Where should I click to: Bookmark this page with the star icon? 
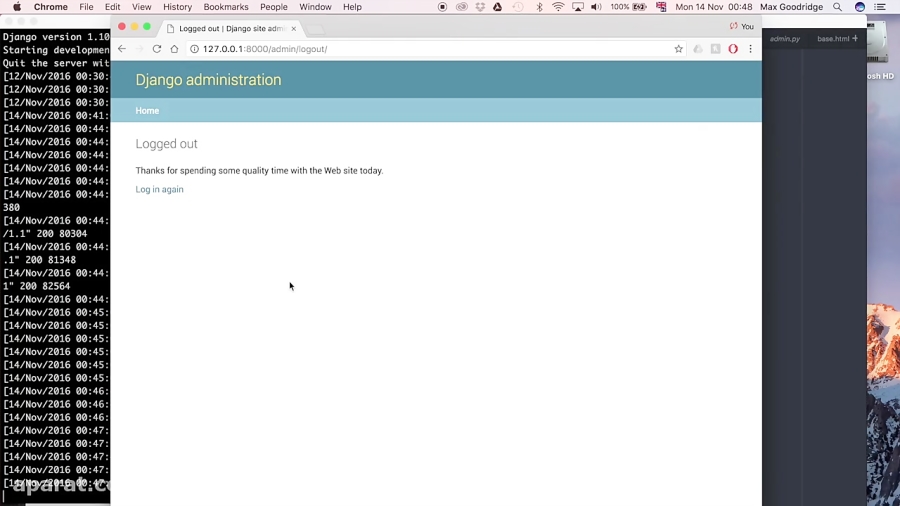click(x=678, y=49)
